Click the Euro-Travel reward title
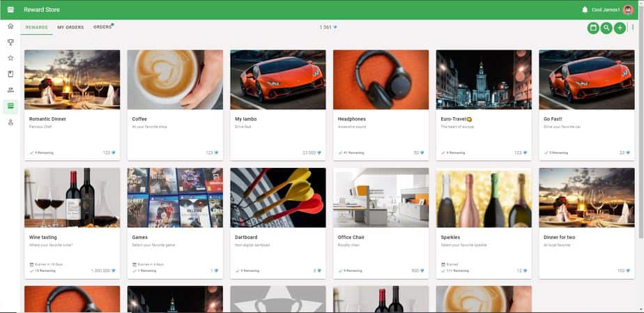Screen dimensions: 644x313 pos(454,119)
